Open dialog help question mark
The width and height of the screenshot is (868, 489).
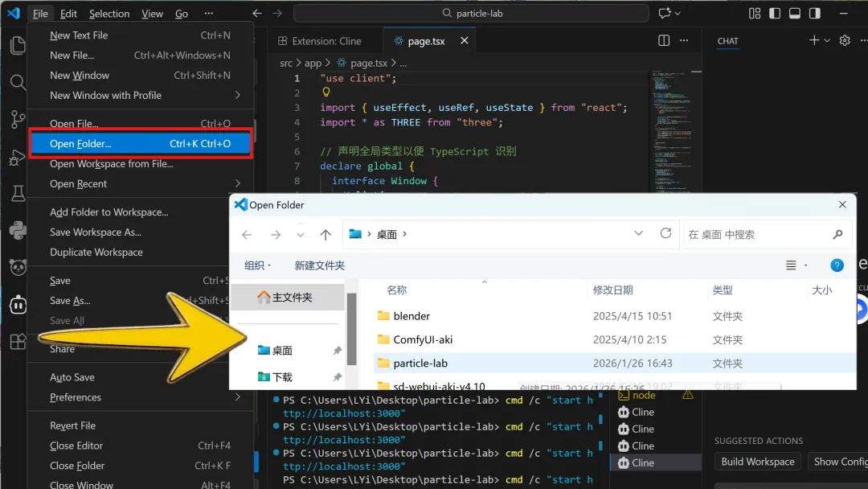coord(837,266)
